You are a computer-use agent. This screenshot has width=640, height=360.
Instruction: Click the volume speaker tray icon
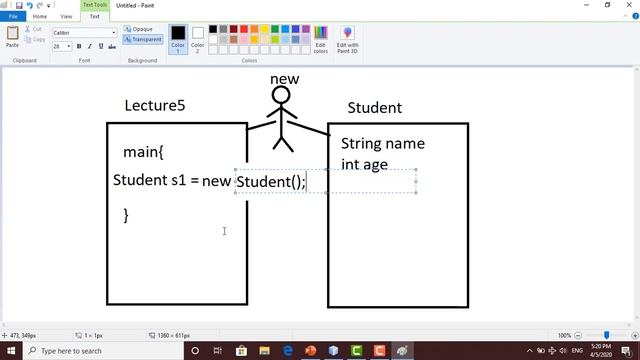[563, 351]
